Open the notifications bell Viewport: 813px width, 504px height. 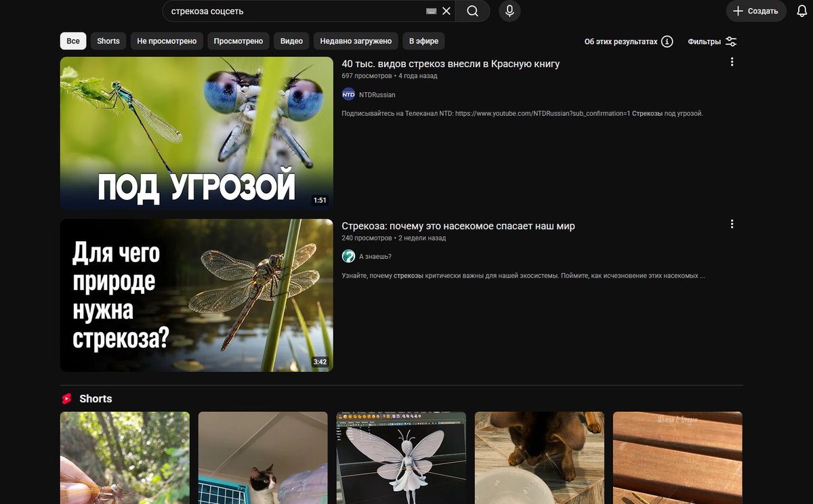pyautogui.click(x=801, y=11)
